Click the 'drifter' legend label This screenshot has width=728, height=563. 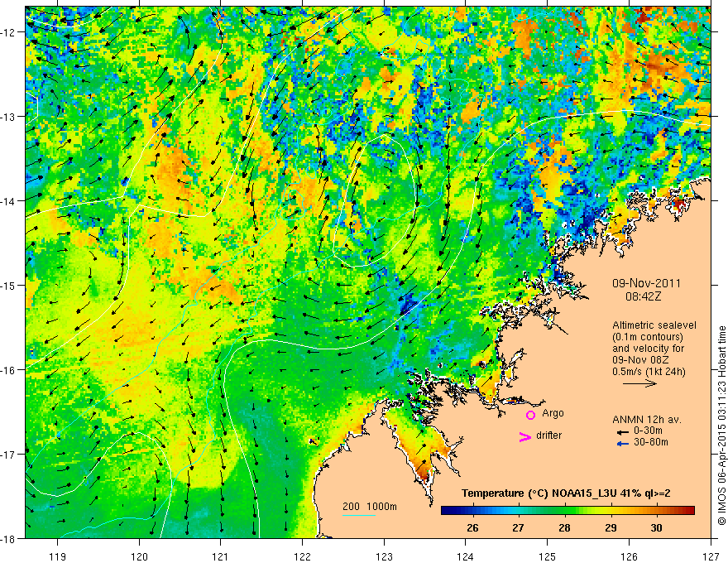tap(548, 435)
